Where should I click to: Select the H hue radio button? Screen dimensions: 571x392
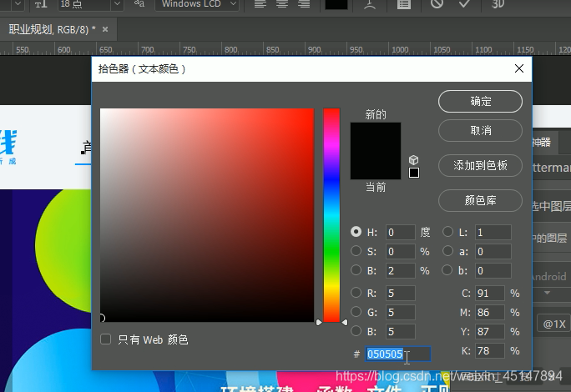click(x=356, y=232)
